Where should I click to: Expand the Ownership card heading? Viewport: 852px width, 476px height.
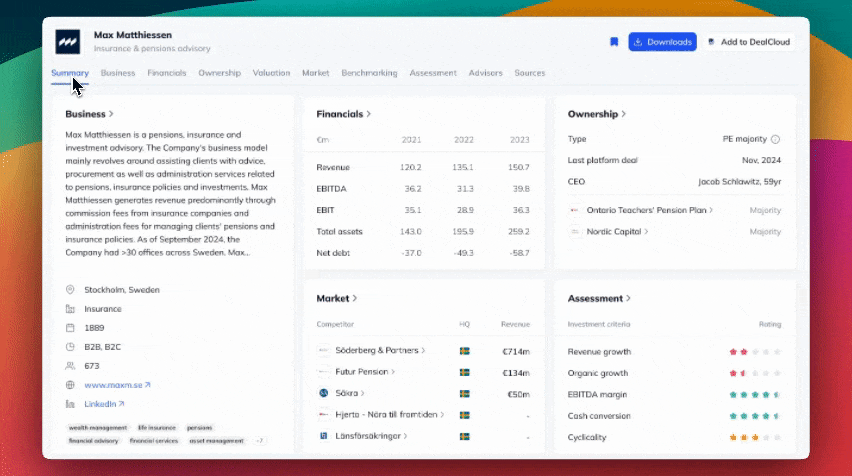[597, 114]
